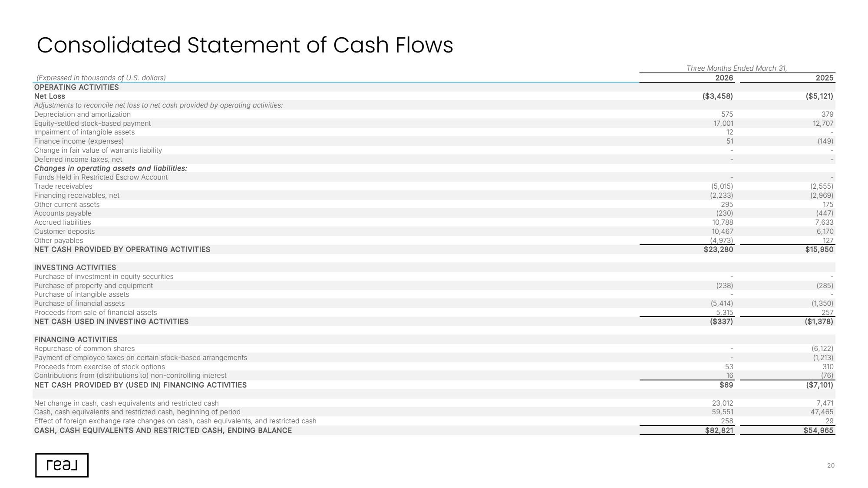Screen dimensions: 868x488
Task: Click Three Months Ended March 31 header
Action: (737, 69)
